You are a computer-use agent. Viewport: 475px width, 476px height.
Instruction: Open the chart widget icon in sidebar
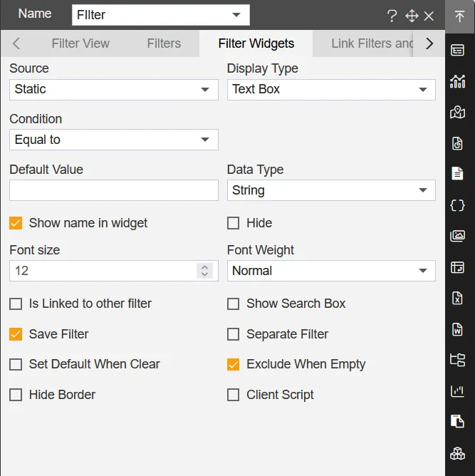click(x=458, y=81)
